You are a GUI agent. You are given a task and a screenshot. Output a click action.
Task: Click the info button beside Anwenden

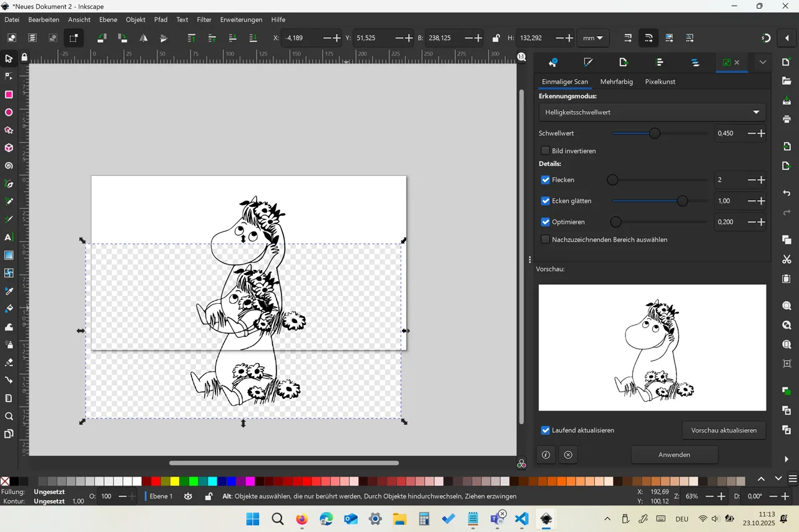(546, 455)
